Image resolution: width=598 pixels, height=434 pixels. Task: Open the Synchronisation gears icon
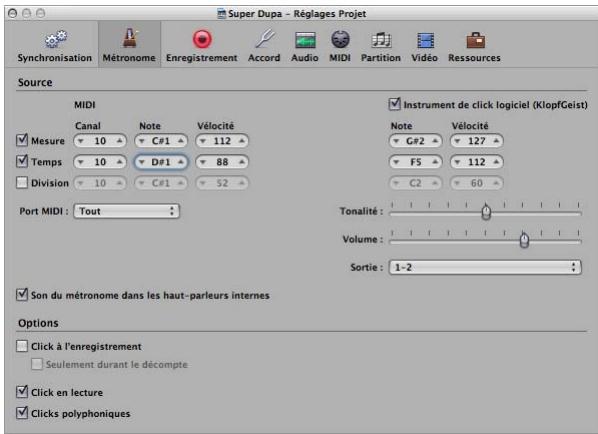tap(56, 39)
